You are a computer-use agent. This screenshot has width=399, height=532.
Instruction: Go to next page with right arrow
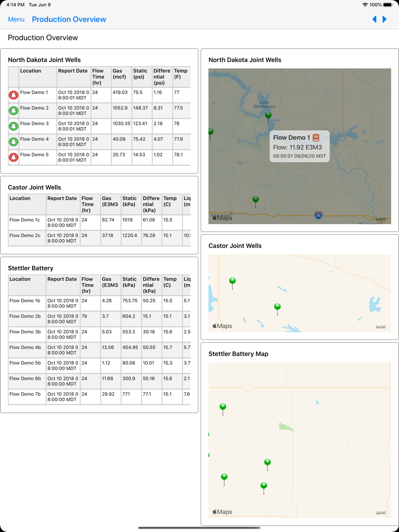click(385, 19)
